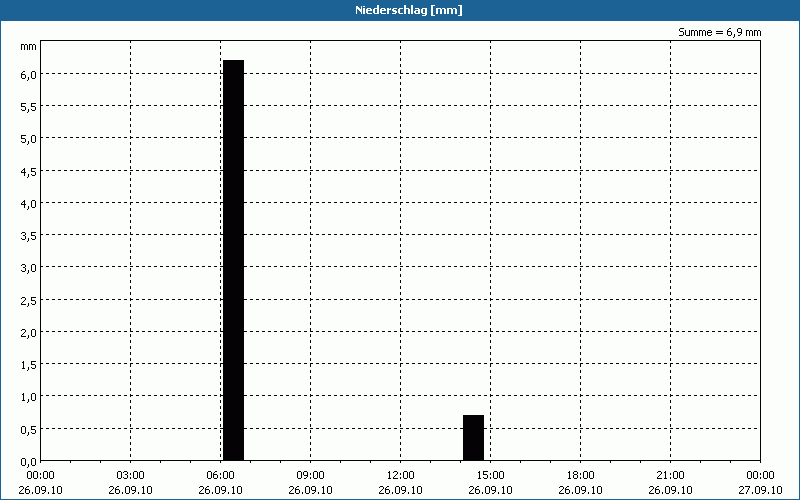Image resolution: width=800 pixels, height=500 pixels.
Task: Click the 18:00 time label
Action: [581, 476]
